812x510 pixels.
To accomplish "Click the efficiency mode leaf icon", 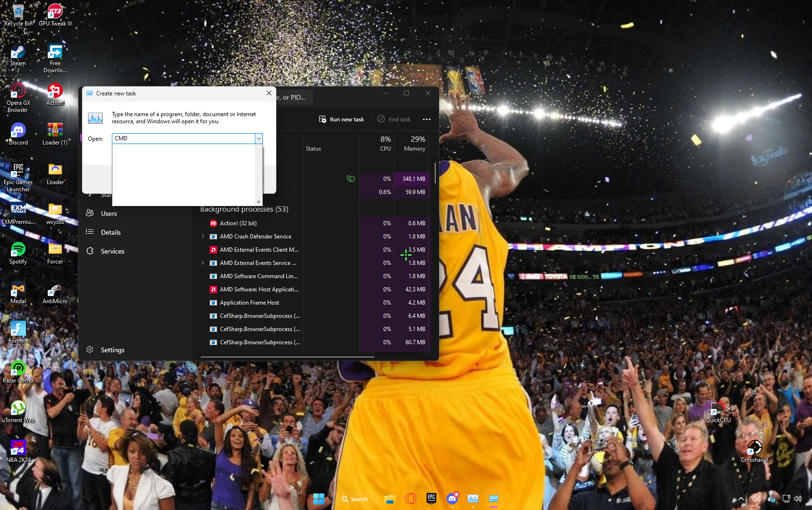I will tap(351, 179).
